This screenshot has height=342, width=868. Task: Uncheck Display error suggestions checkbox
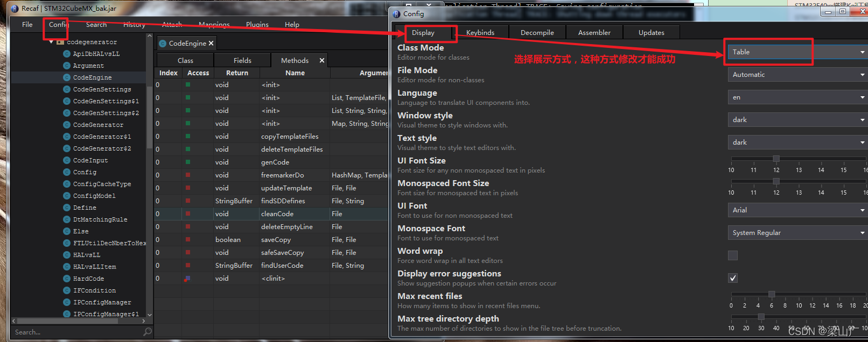(x=733, y=278)
